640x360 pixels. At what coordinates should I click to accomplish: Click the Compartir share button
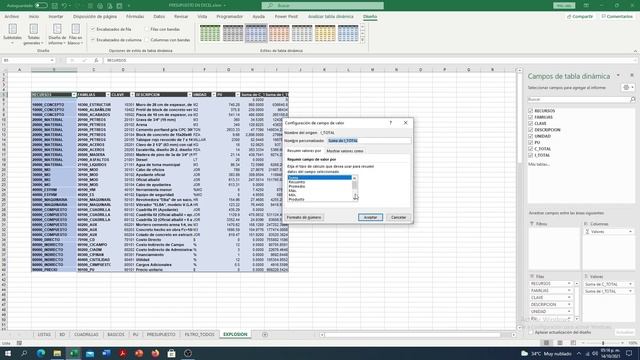(580, 16)
